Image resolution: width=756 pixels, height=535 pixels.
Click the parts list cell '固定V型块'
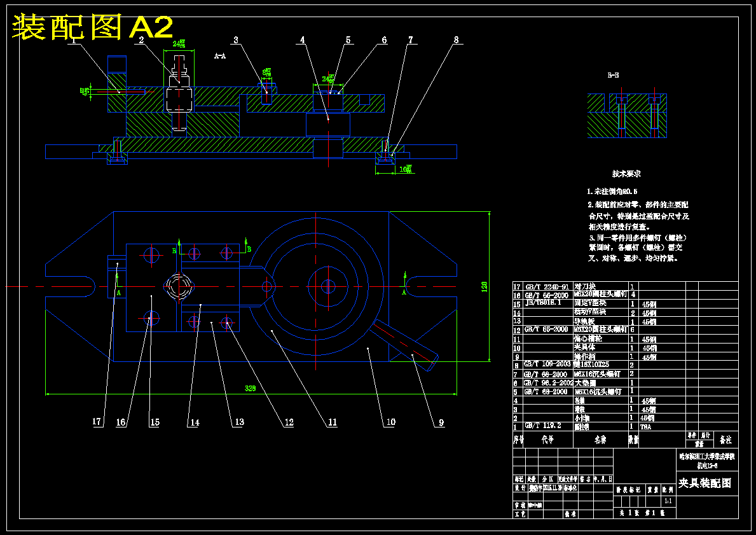click(590, 303)
